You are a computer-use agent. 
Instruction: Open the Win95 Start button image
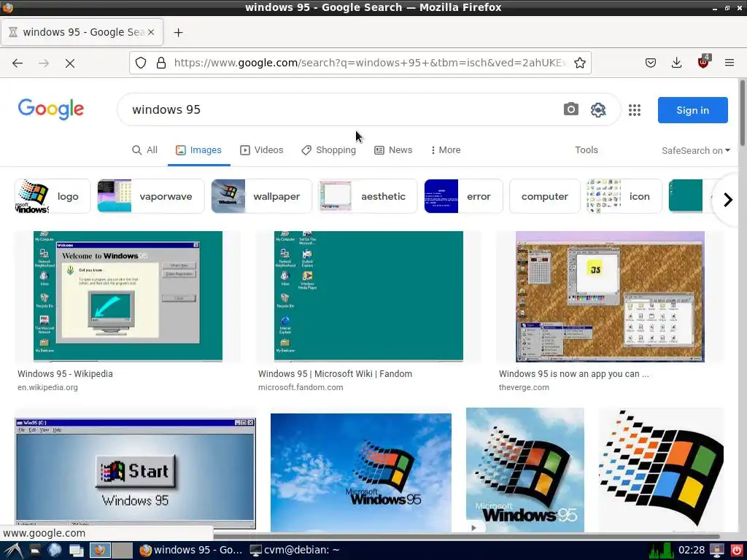135,473
